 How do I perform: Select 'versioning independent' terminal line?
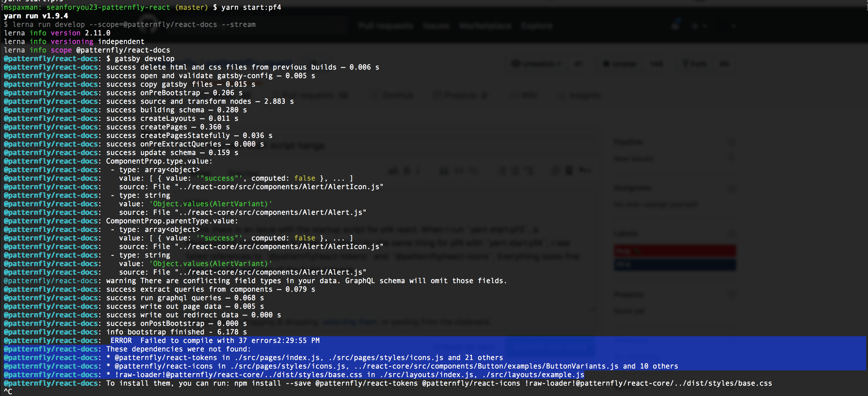74,41
